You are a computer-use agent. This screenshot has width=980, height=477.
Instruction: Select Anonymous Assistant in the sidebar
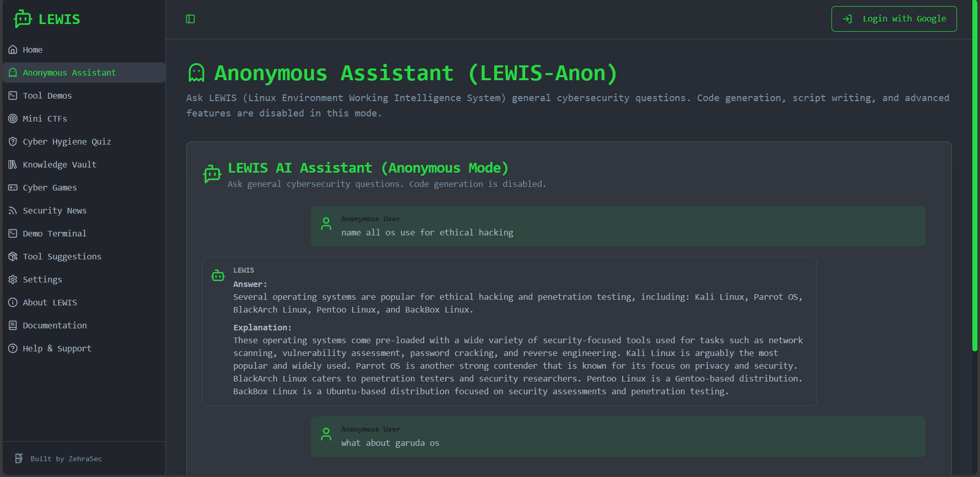point(69,73)
